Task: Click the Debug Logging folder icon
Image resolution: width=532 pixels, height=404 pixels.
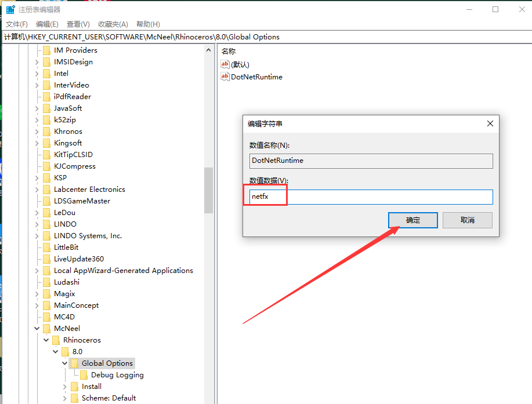Action: (x=84, y=375)
